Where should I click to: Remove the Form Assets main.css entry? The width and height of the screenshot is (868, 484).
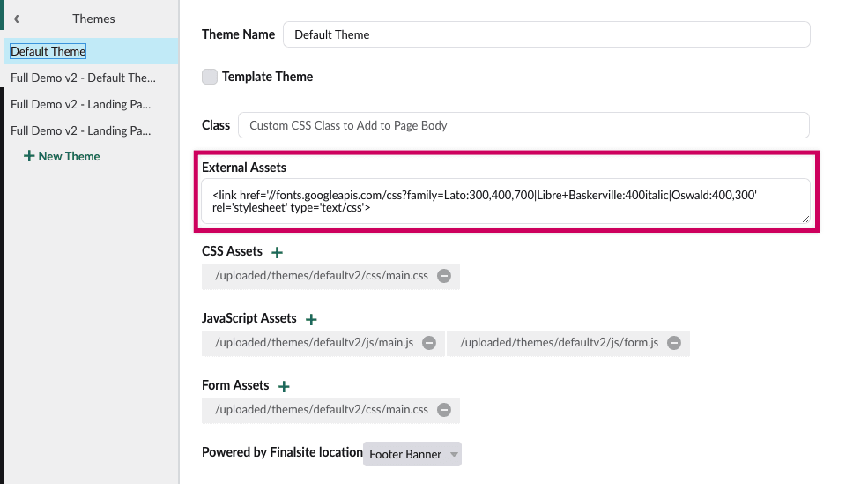[x=444, y=410]
